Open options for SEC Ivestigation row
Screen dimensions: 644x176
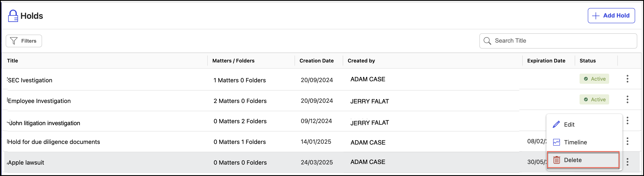[627, 79]
